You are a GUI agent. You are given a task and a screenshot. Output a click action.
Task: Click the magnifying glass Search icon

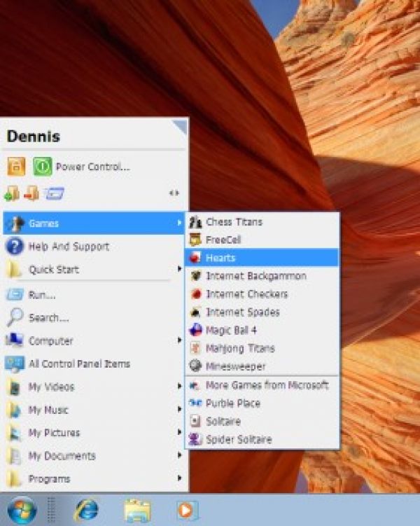[x=15, y=317]
